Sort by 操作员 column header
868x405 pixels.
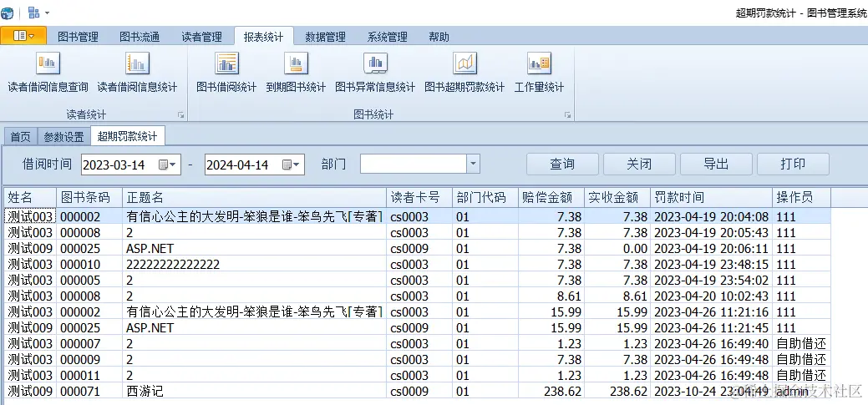801,198
